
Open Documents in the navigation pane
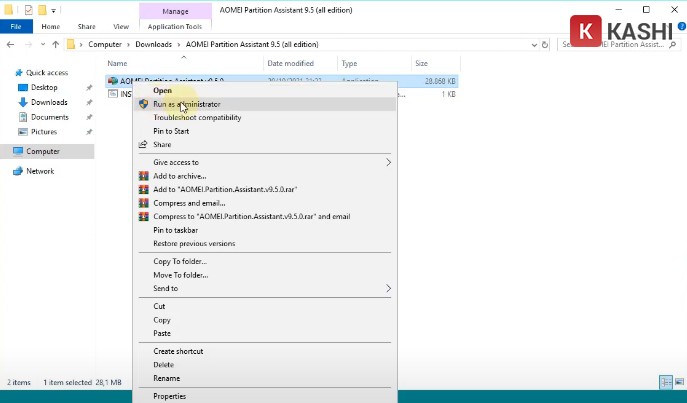tap(50, 117)
